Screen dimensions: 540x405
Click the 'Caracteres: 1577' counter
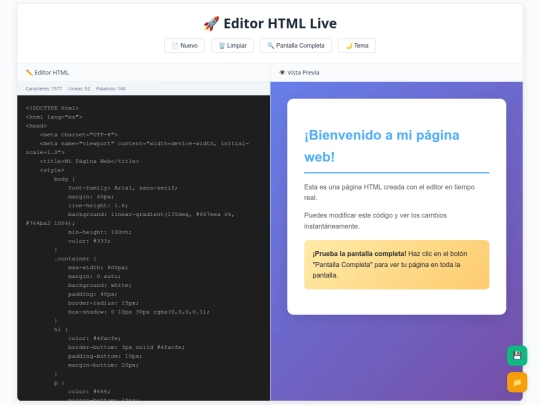44,89
